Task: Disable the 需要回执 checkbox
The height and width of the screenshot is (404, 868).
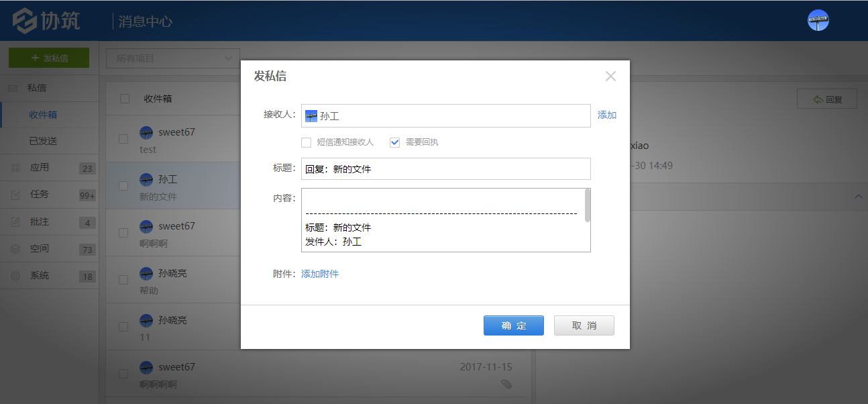Action: (x=394, y=142)
